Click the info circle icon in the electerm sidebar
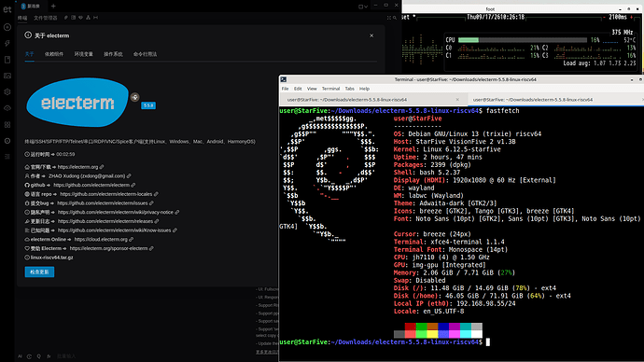The width and height of the screenshot is (644, 362). click(x=7, y=141)
